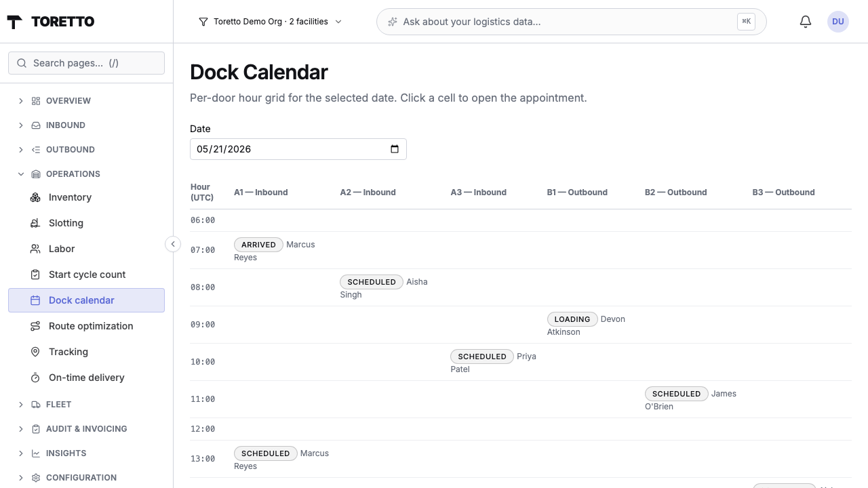Open Devon Atkinson's LOADING appointment

(x=587, y=325)
